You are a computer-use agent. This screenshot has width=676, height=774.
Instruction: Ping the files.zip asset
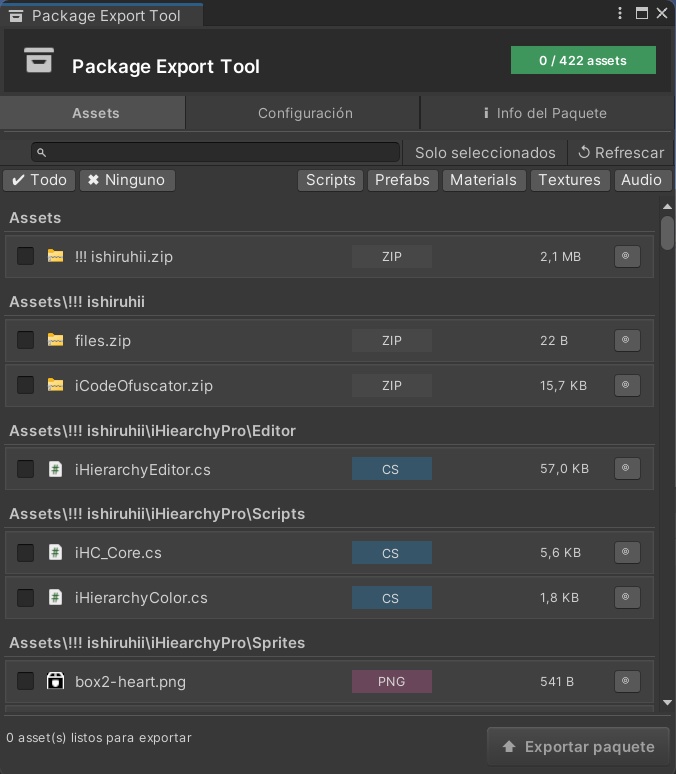click(627, 340)
